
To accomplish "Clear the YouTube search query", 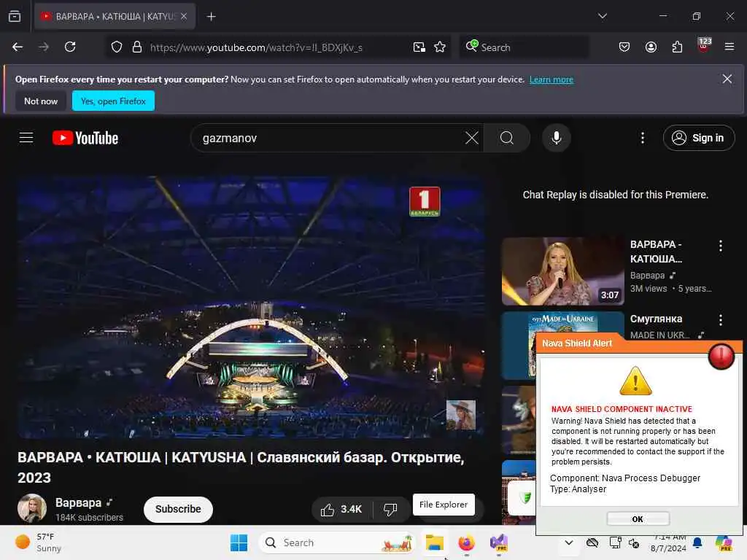I will tap(472, 138).
